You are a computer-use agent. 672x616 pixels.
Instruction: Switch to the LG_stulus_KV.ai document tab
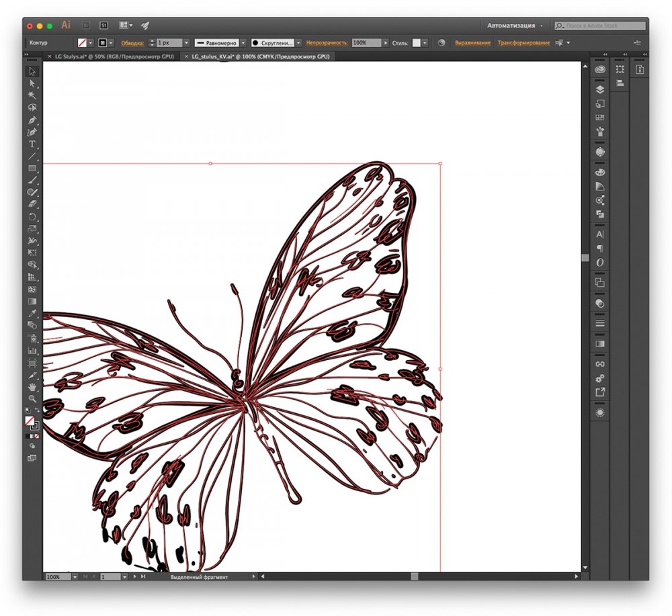click(261, 56)
